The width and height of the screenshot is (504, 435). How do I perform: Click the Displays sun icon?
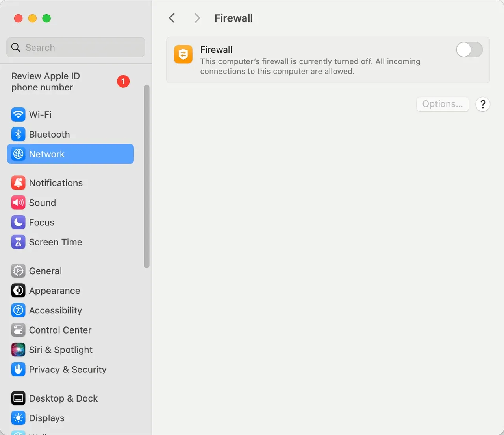point(18,418)
